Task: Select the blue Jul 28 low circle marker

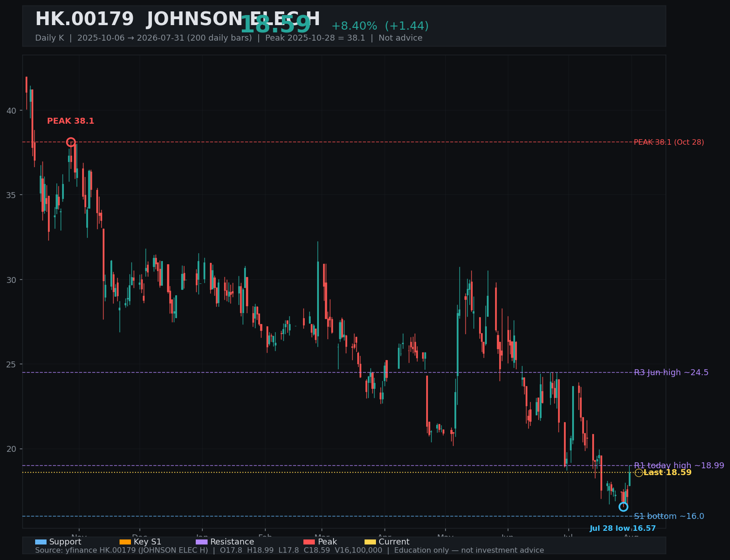Action: tap(623, 507)
